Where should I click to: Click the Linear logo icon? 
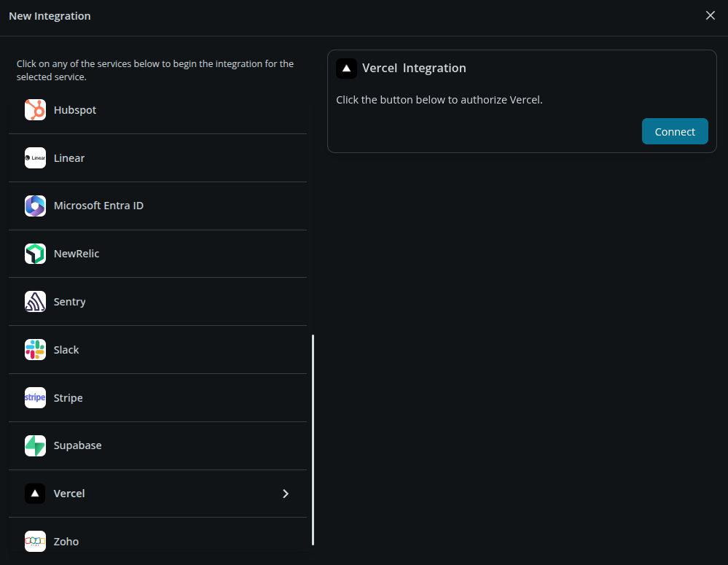[35, 158]
